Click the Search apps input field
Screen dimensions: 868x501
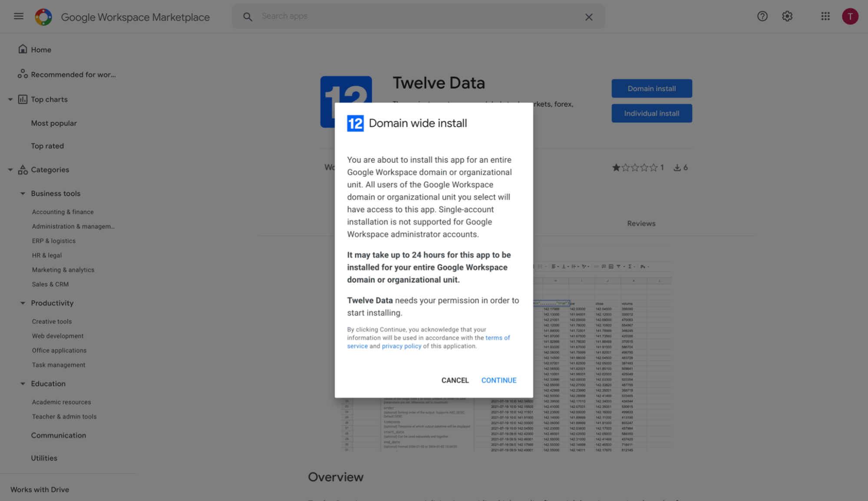pos(391,16)
